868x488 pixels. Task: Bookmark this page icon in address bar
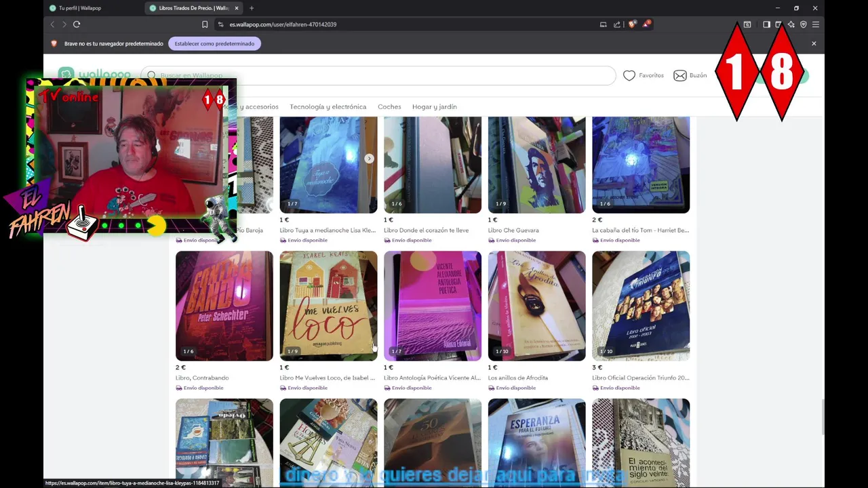[x=205, y=24]
